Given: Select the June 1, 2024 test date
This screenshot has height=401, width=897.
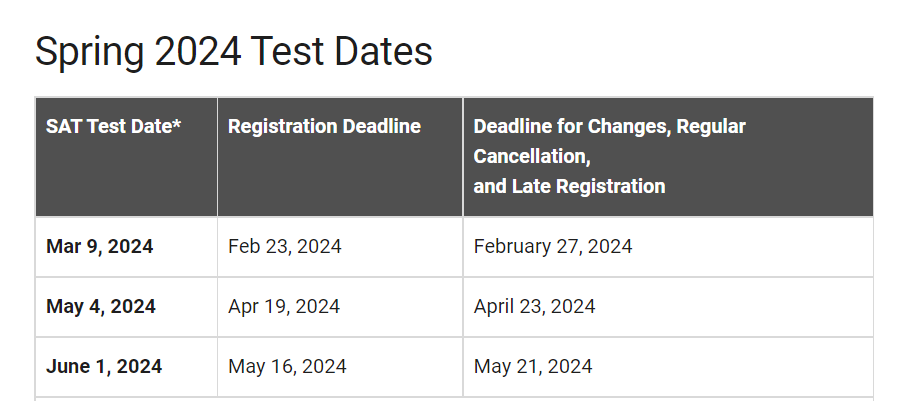Looking at the screenshot, I should point(104,366).
